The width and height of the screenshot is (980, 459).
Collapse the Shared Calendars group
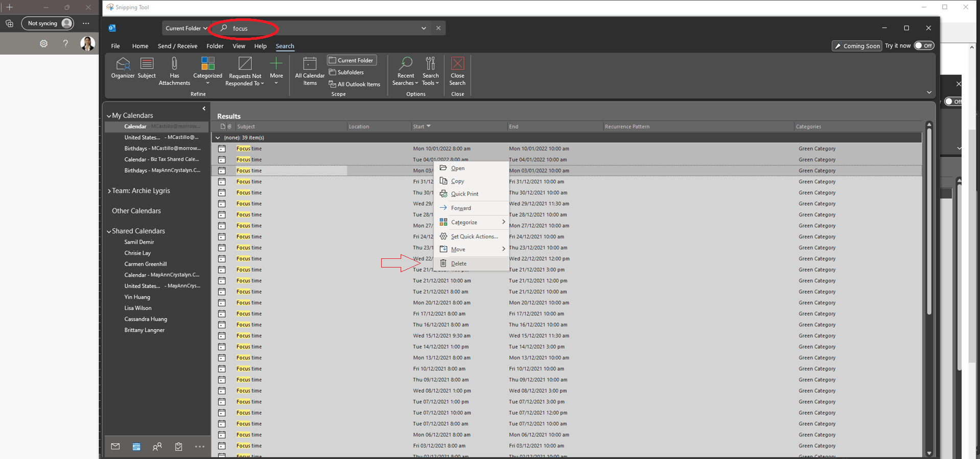click(x=109, y=231)
